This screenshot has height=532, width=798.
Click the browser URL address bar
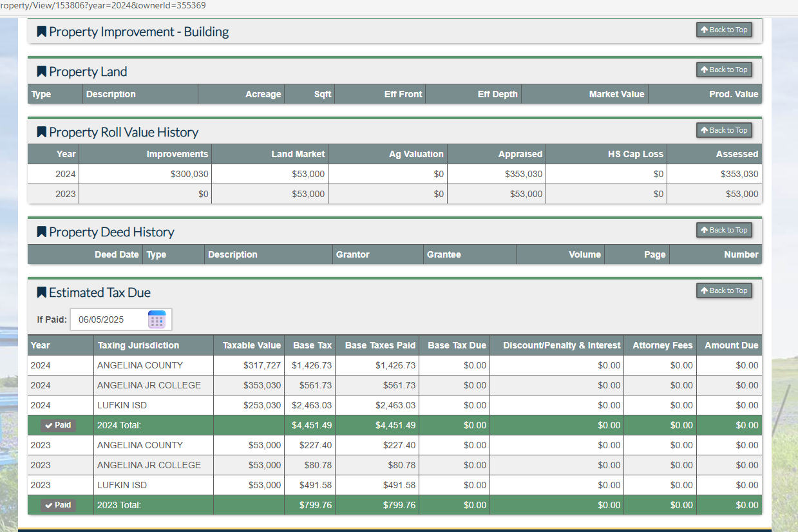tap(258, 6)
